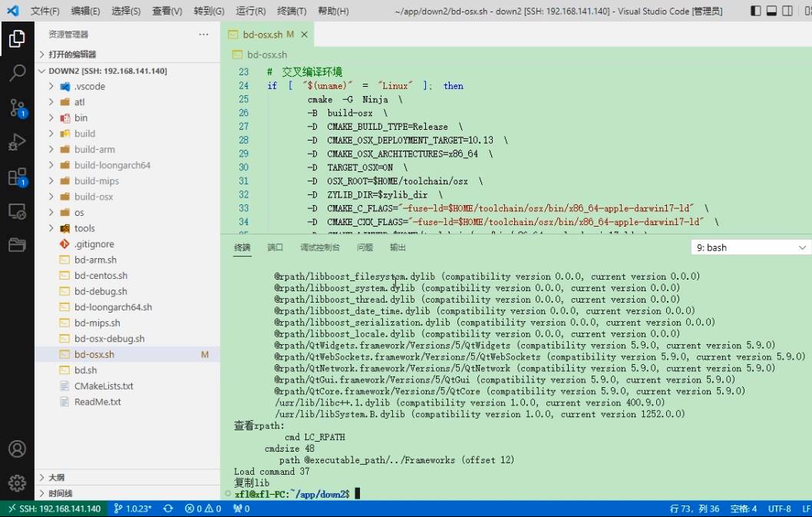
Task: Open the Run and Debug view
Action: [x=17, y=142]
